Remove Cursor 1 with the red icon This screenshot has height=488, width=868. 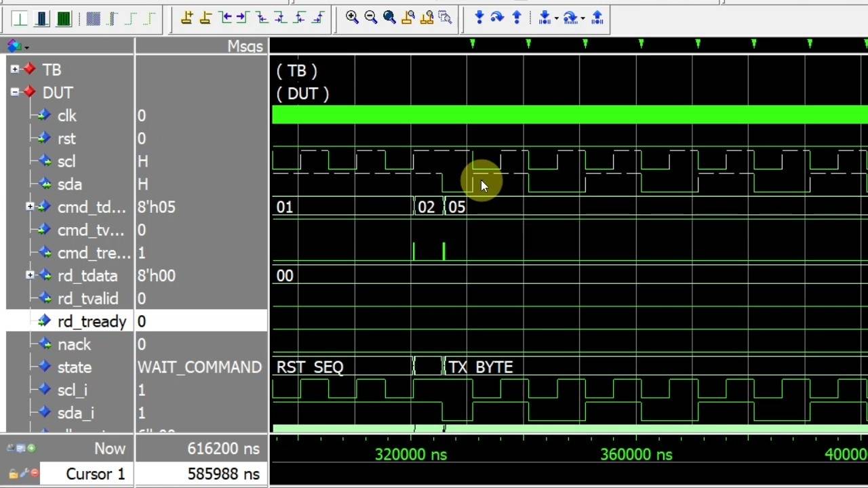point(35,474)
